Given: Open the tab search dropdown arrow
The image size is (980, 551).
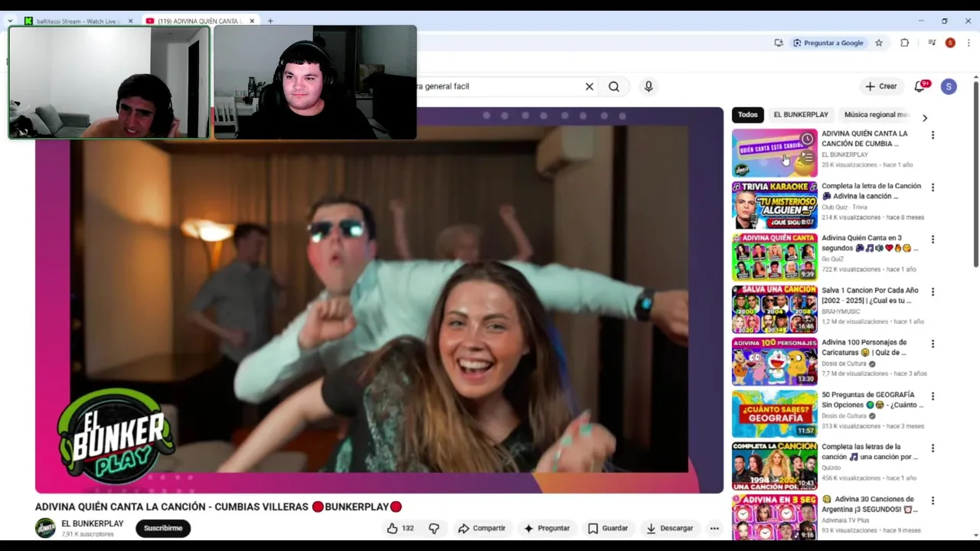Looking at the screenshot, I should pos(9,21).
